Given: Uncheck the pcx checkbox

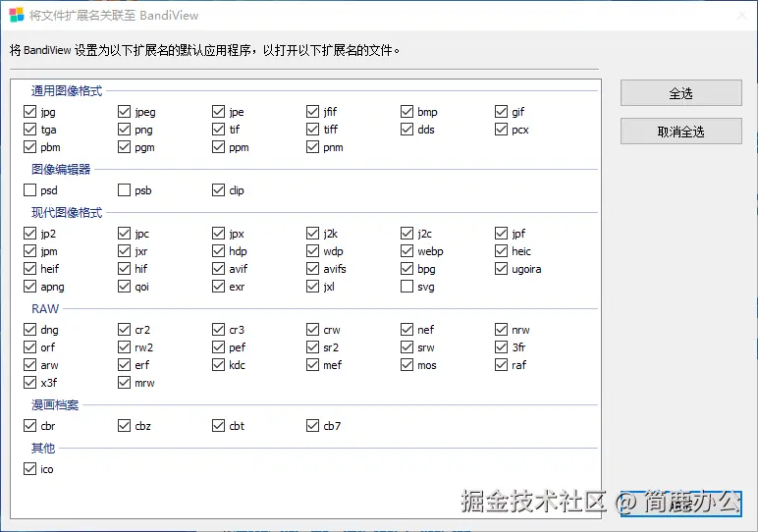Looking at the screenshot, I should click(x=502, y=130).
